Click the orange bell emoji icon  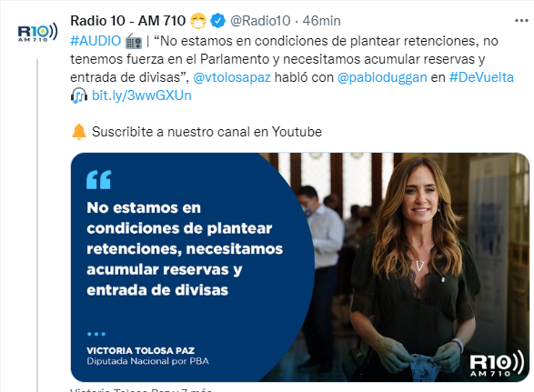coord(79,132)
